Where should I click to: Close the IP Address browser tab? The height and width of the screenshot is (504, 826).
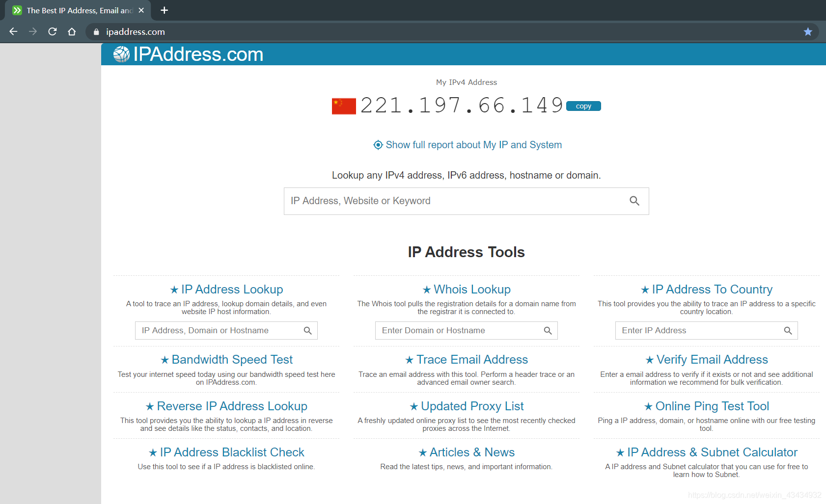click(x=141, y=10)
